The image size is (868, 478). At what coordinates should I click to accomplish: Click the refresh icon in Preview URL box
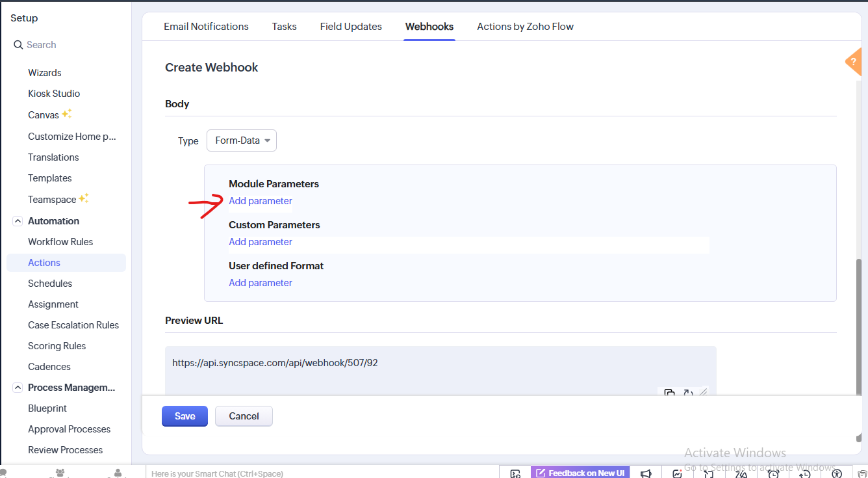[687, 393]
